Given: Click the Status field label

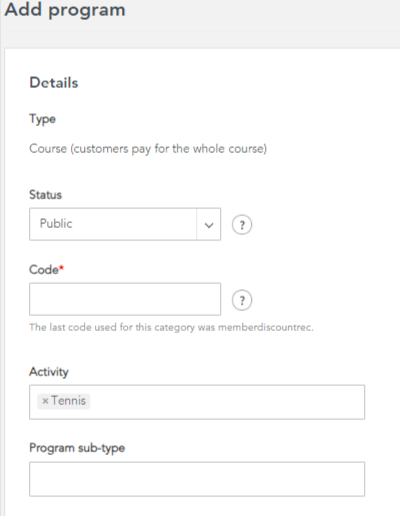Looking at the screenshot, I should tap(45, 195).
